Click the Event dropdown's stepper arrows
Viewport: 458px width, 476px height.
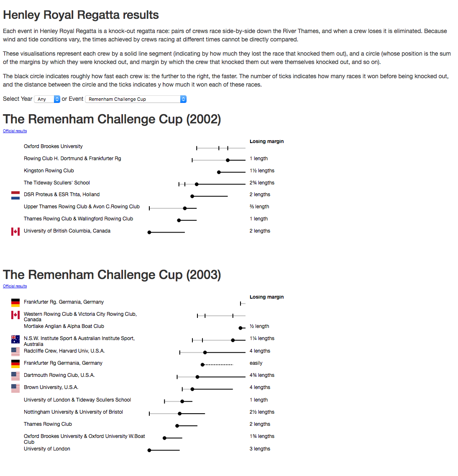coord(183,99)
